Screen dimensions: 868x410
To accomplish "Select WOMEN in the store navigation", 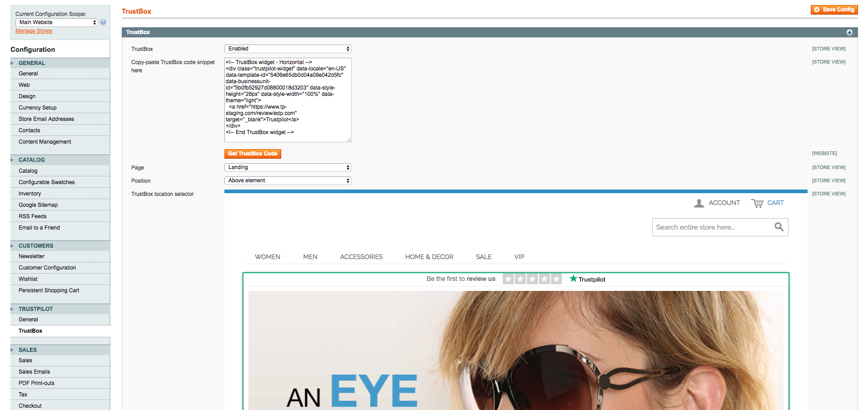I will point(268,257).
